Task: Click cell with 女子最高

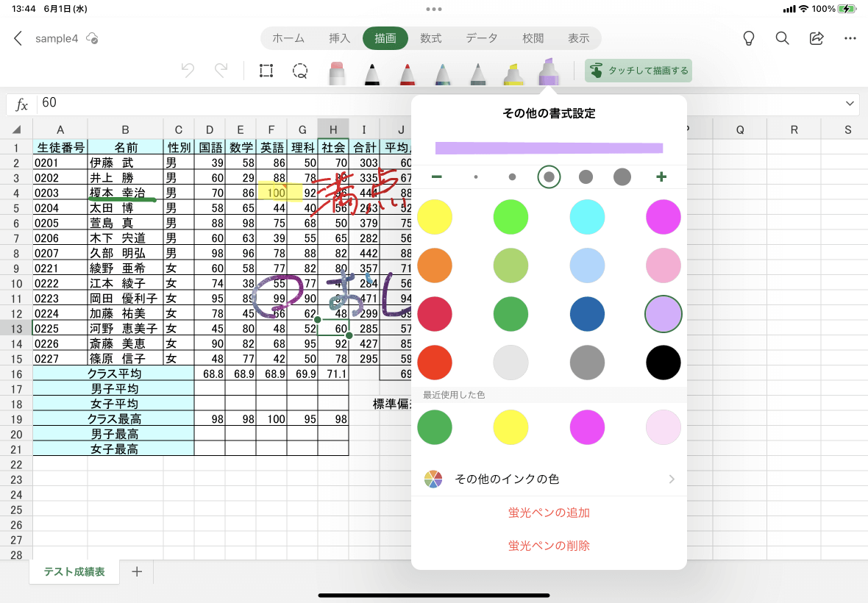Action: 113,449
